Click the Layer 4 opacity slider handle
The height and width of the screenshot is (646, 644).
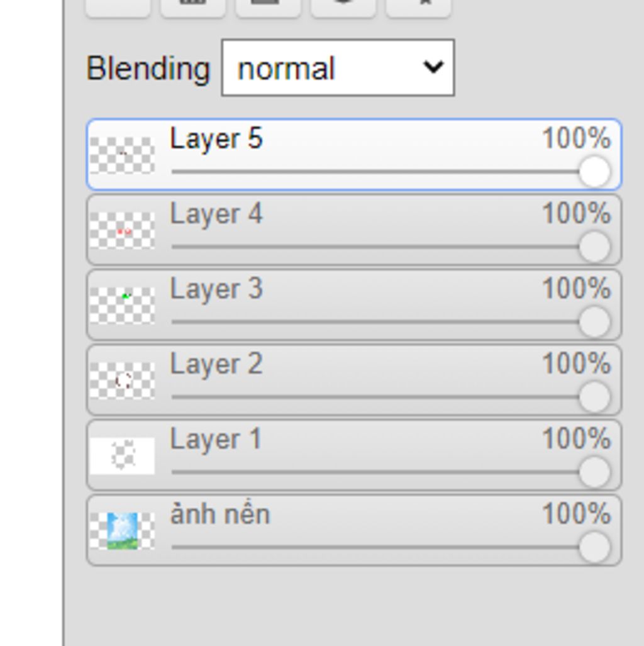(594, 247)
